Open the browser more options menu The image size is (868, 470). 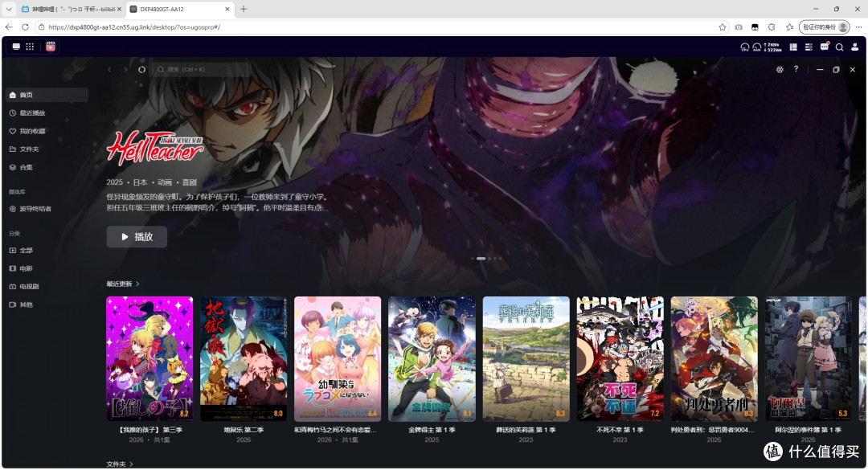(858, 27)
